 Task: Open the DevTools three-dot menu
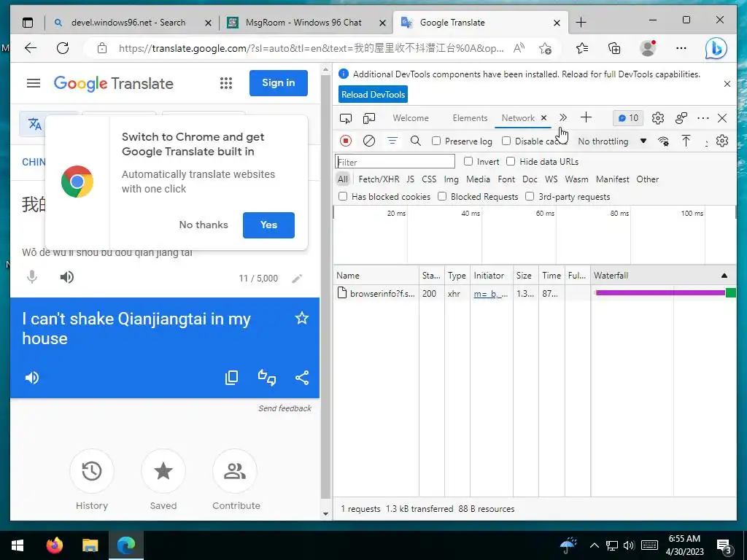[703, 118]
